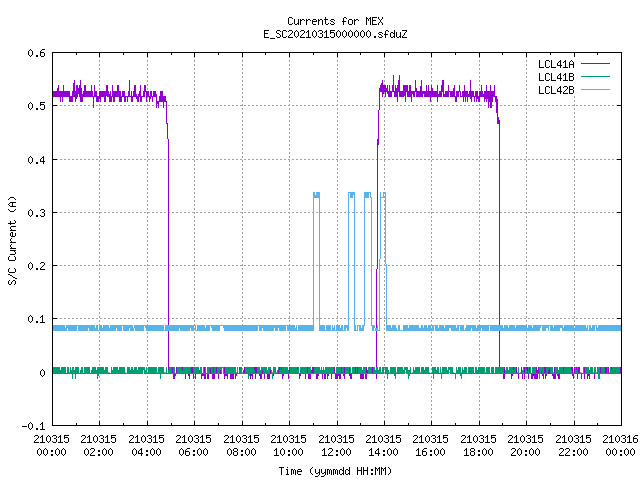Screen dimensions: 640x480
Task: Click the blue LCL42B legend line sample
Action: tap(595, 89)
